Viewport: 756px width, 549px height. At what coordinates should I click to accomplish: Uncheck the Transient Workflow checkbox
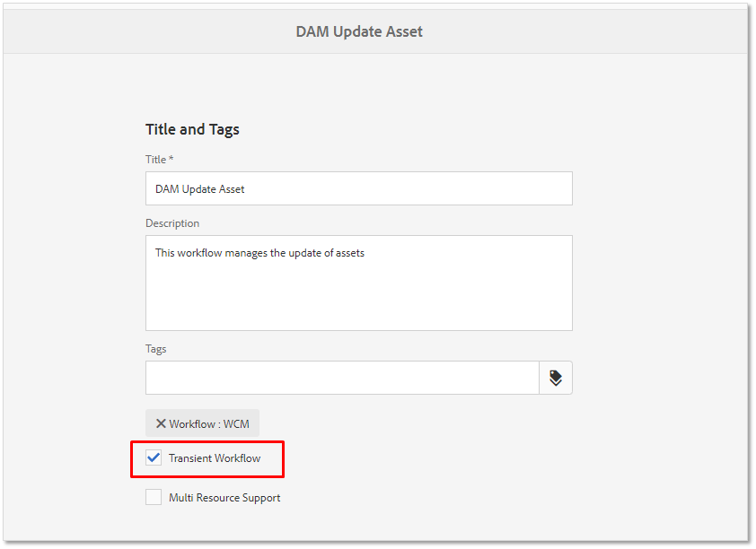coord(154,457)
